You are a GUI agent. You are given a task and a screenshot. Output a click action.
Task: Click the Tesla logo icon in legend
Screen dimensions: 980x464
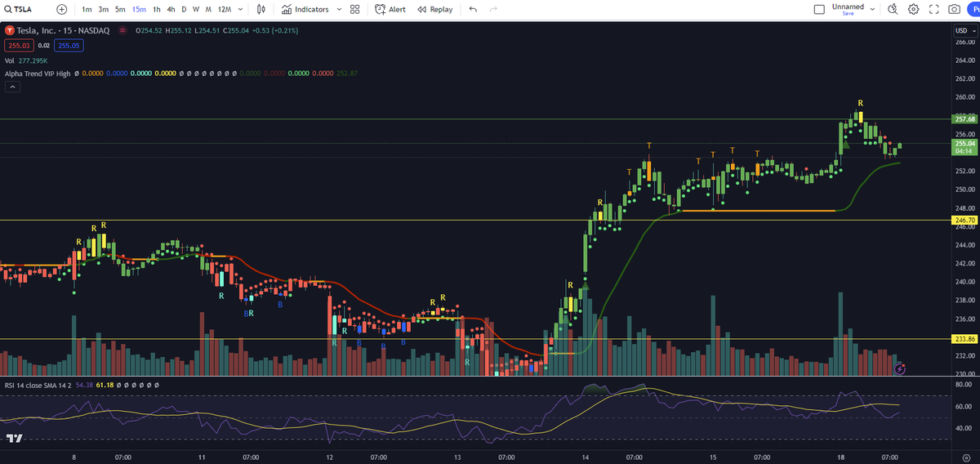tap(10, 30)
